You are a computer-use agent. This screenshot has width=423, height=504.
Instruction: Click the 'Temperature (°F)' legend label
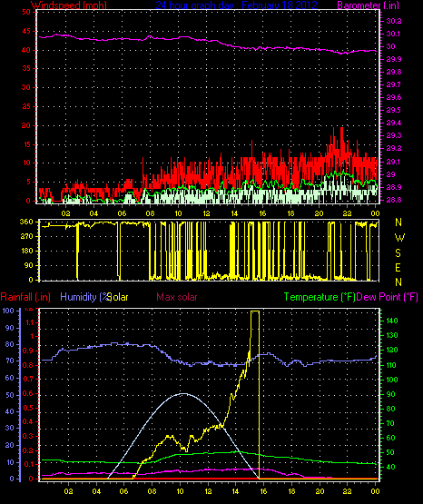320,297
